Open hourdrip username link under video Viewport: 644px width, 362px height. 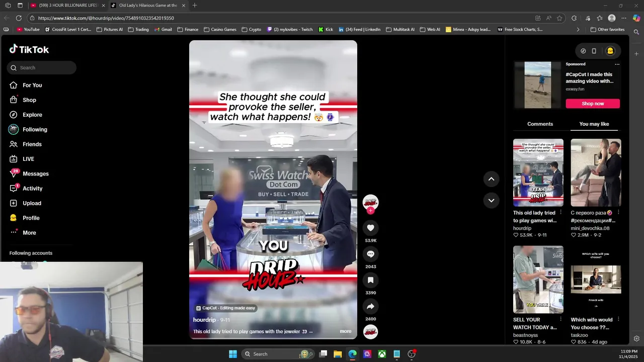pos(204,320)
